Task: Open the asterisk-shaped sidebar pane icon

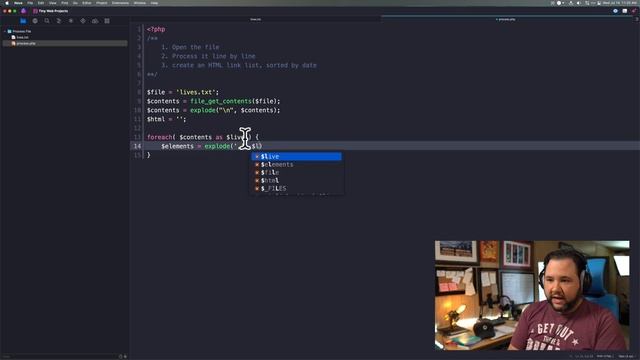Action: [71, 21]
